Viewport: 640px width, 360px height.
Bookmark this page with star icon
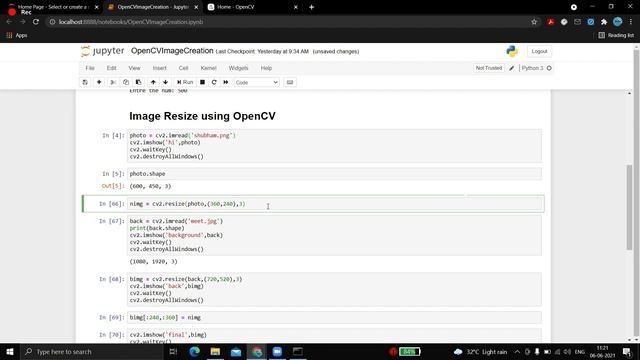pos(534,22)
